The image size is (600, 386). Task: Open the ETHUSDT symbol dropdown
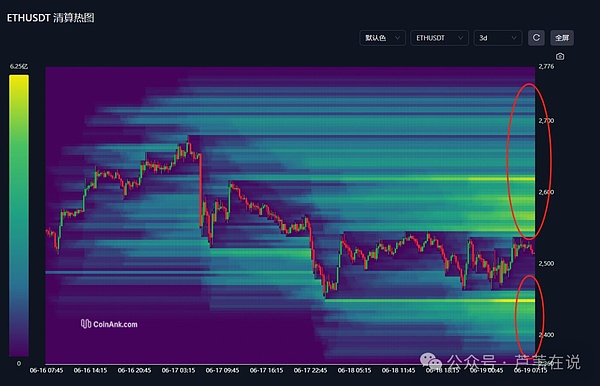point(439,38)
